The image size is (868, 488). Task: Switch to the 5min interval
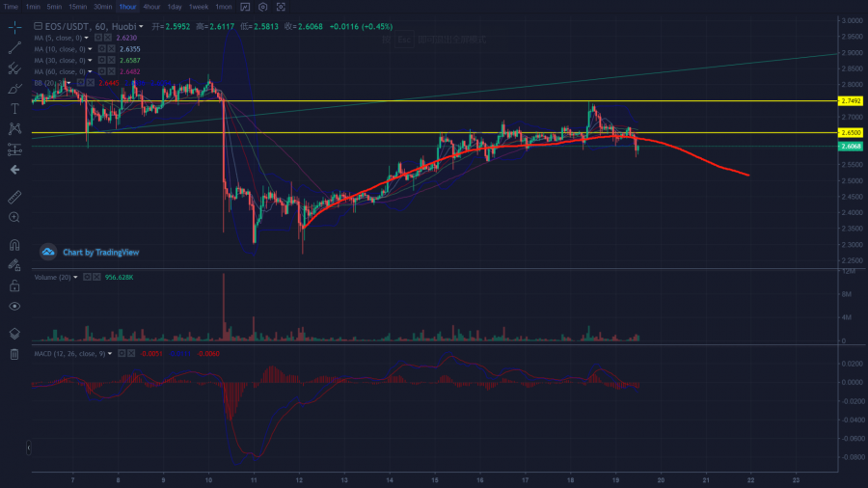[54, 7]
